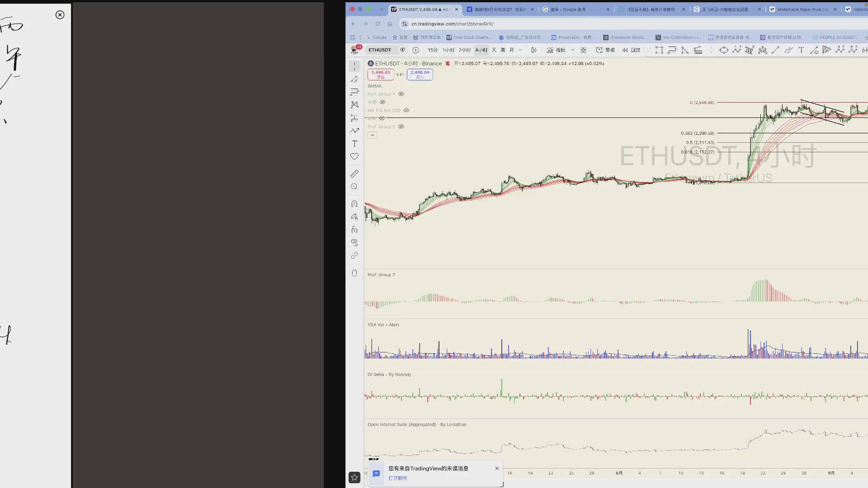Hide all drawings with eye icon

(354, 243)
